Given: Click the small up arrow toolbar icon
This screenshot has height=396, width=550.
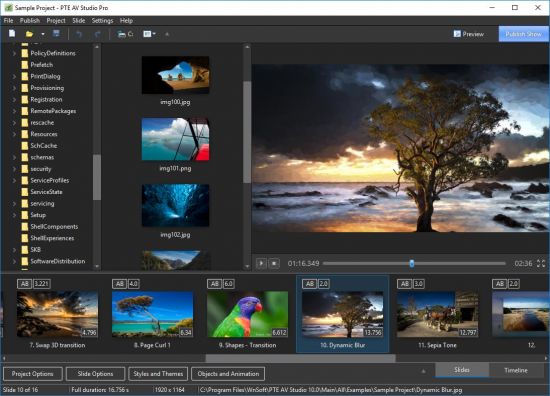Looking at the screenshot, I should (167, 34).
